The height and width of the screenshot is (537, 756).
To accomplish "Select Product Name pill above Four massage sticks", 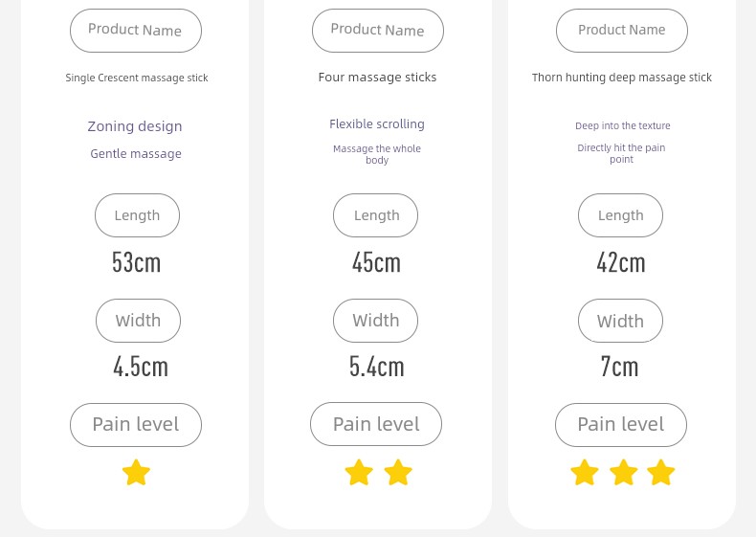I will (x=377, y=31).
